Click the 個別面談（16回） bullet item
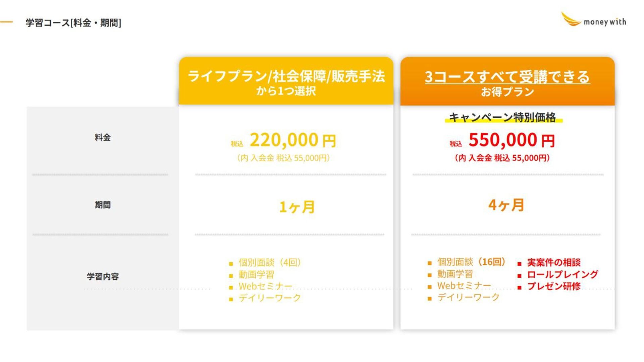The width and height of the screenshot is (644, 362). pyautogui.click(x=471, y=262)
